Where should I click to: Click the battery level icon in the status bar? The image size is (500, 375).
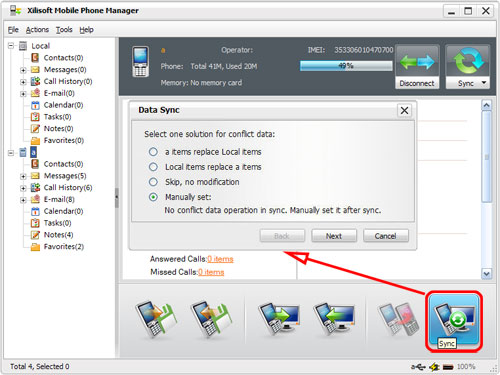[448, 367]
